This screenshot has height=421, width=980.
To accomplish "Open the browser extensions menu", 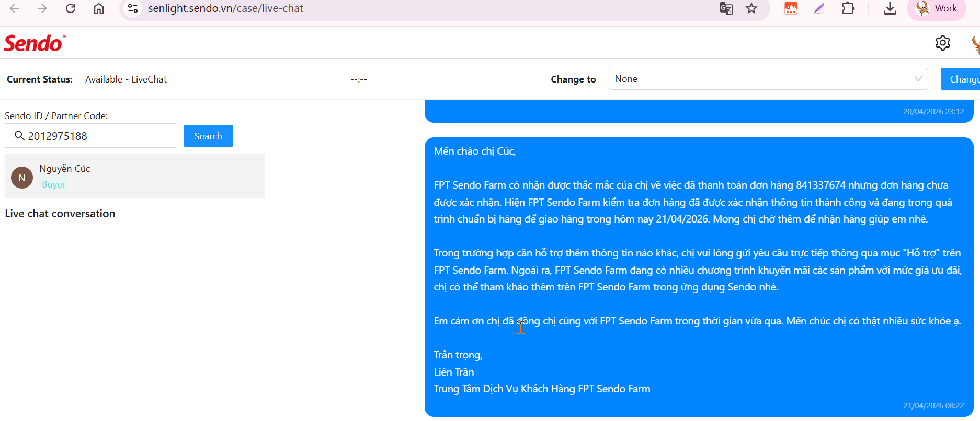I will 848,8.
